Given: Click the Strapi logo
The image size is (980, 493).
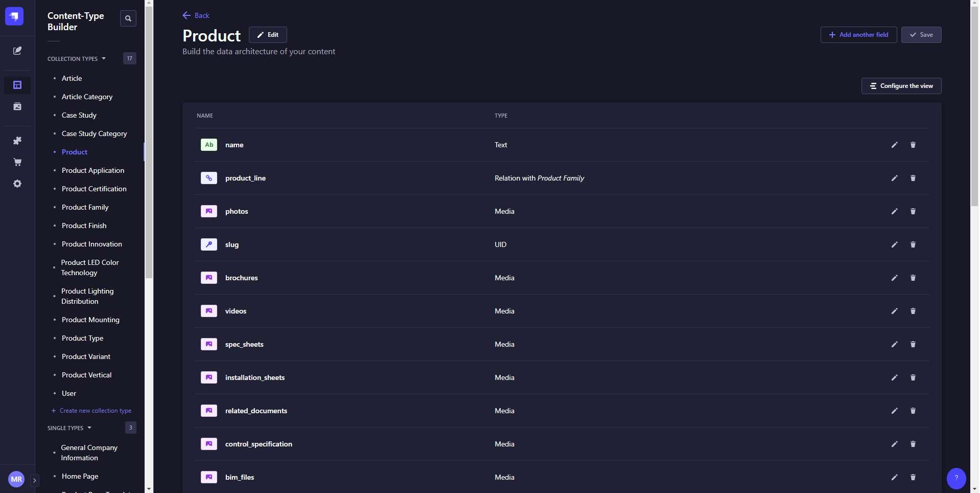Looking at the screenshot, I should [14, 16].
